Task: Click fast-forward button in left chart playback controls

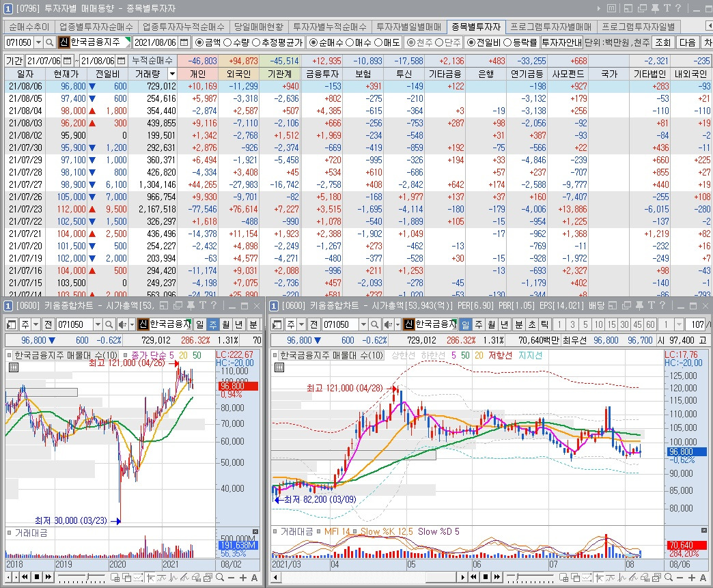Action: click(48, 577)
